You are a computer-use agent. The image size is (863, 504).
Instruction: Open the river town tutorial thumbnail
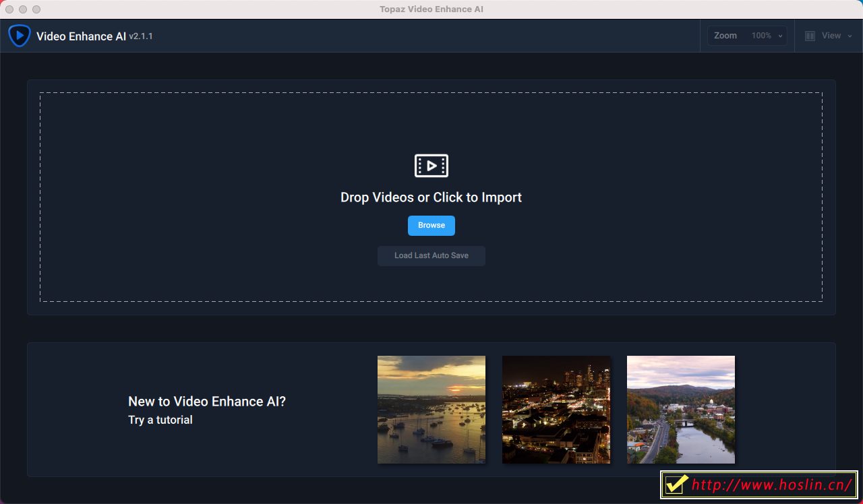[681, 410]
